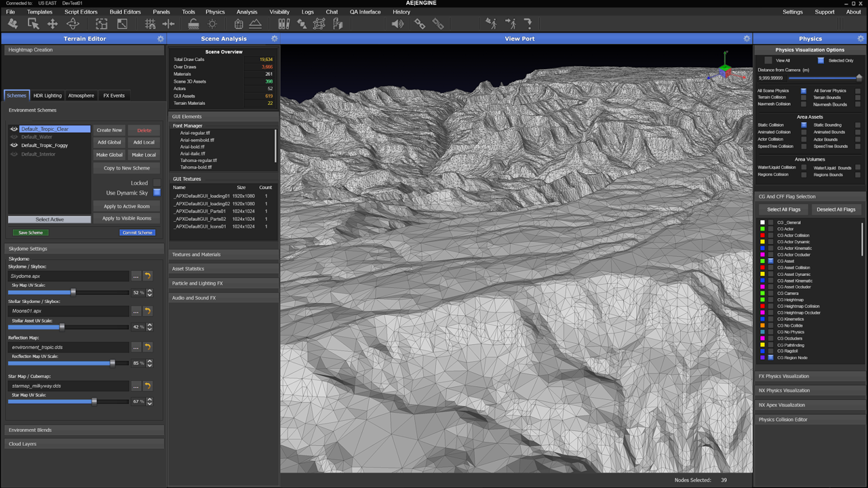Screen dimensions: 868x488
Task: Switch to the HDR Lighting tab
Action: click(x=47, y=96)
